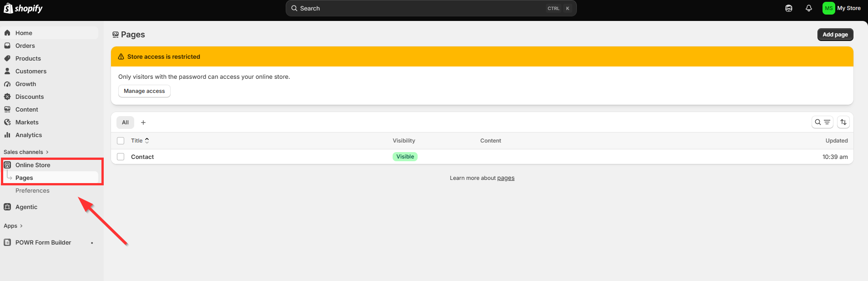Sort pages by Title column

140,141
